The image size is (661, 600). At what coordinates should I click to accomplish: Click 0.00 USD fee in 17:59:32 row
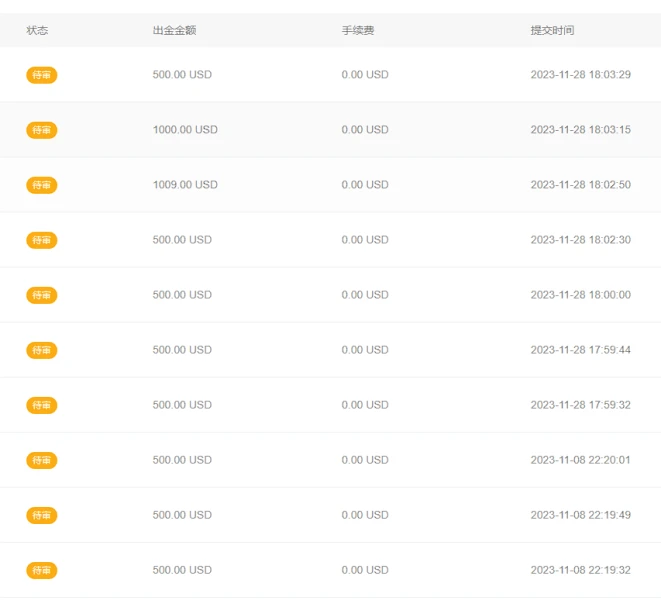pyautogui.click(x=365, y=405)
